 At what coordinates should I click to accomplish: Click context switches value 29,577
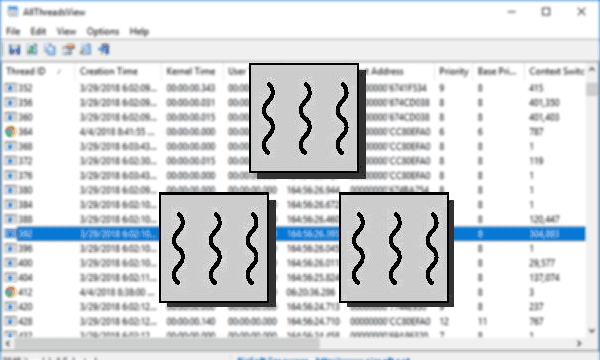(x=541, y=263)
